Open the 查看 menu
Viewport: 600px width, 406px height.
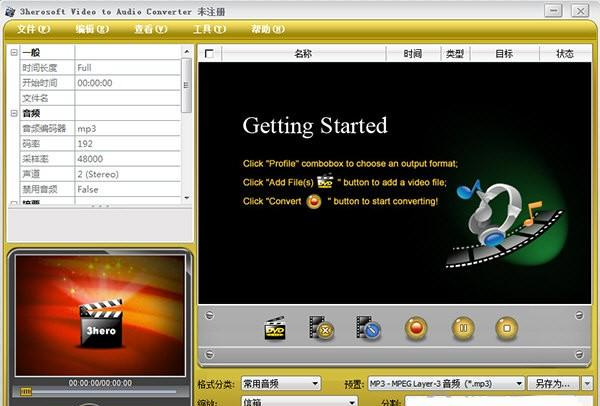[150, 29]
